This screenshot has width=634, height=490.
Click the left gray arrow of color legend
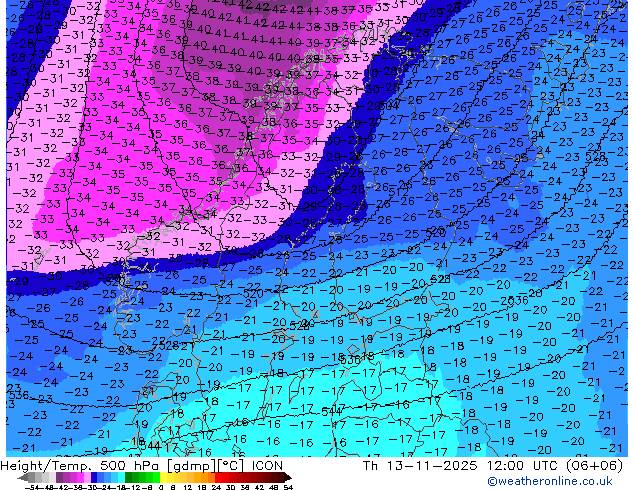(22, 478)
